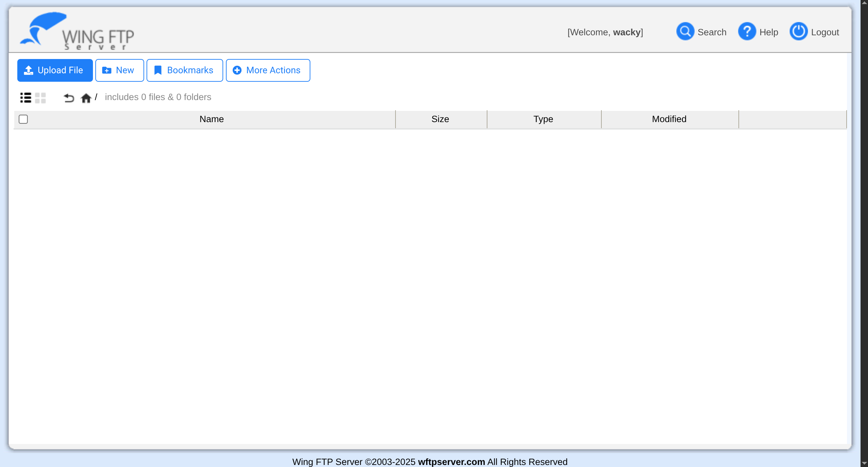The image size is (868, 467).
Task: Go back using the return arrow icon
Action: [x=69, y=98]
